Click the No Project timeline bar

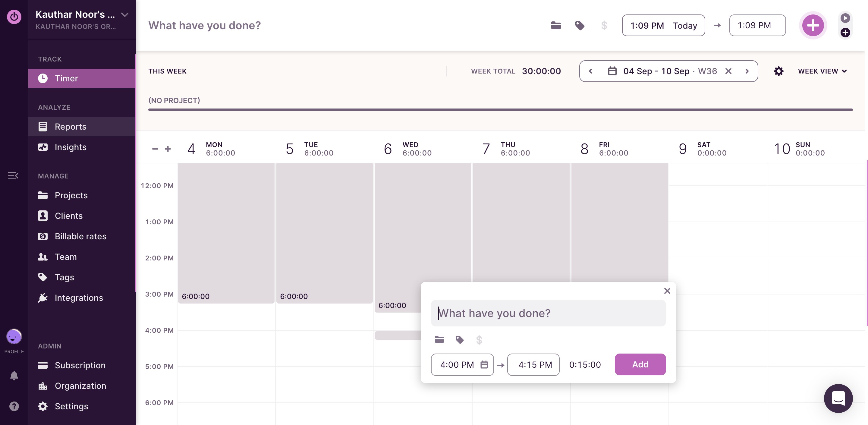click(x=500, y=109)
